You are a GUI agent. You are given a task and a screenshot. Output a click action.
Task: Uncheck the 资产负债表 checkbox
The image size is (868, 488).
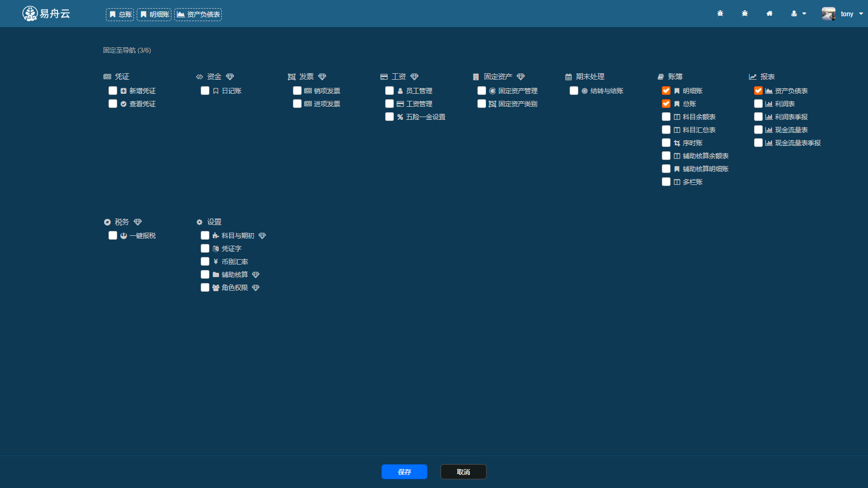tap(758, 91)
